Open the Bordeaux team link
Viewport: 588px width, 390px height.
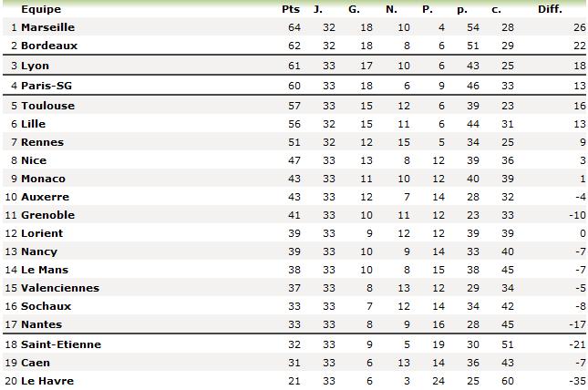point(49,46)
